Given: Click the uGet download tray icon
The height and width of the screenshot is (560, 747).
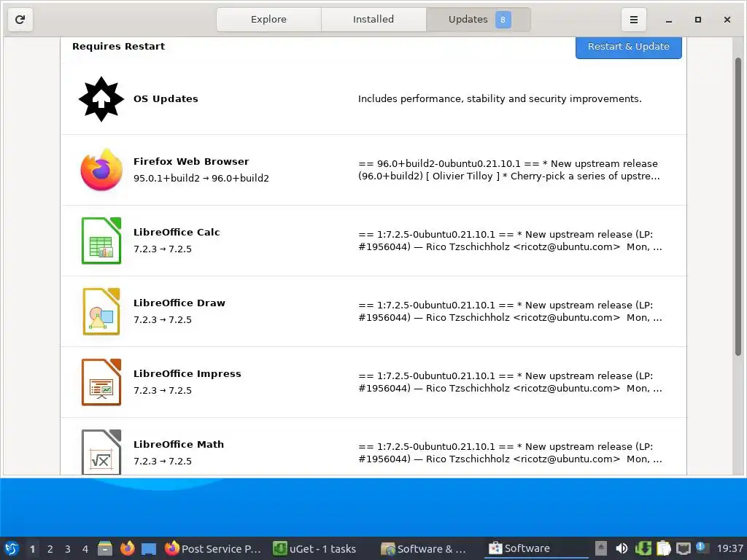Looking at the screenshot, I should [x=643, y=548].
